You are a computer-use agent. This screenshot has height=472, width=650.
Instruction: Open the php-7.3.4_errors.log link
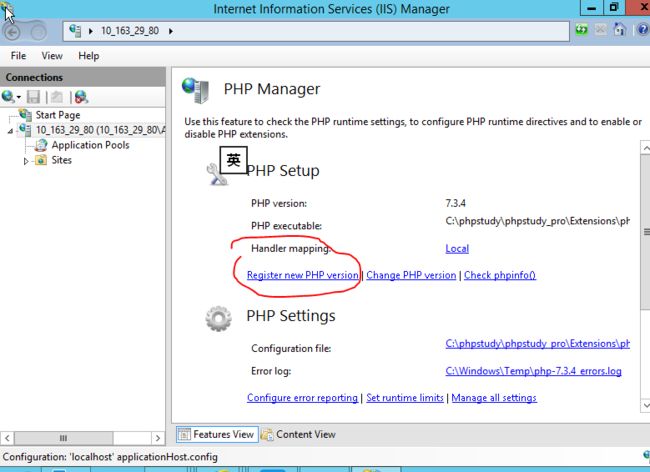point(533,371)
